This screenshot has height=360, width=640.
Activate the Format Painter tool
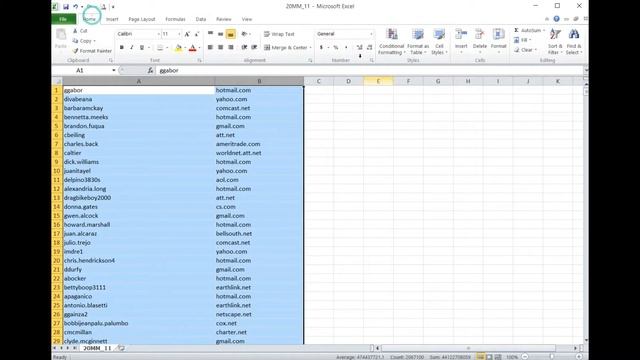[92, 51]
